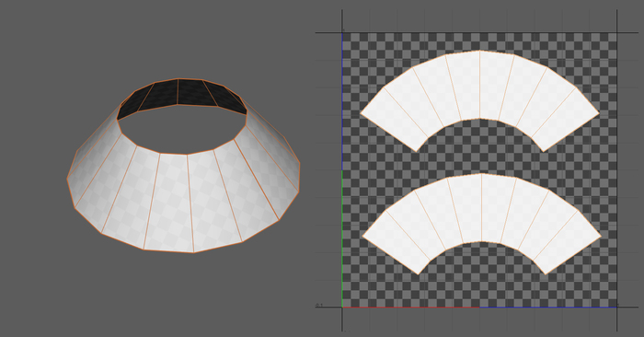Viewport: 644px width, 337px height.
Task: Click the green axis line in UV editor
Action: [342, 238]
